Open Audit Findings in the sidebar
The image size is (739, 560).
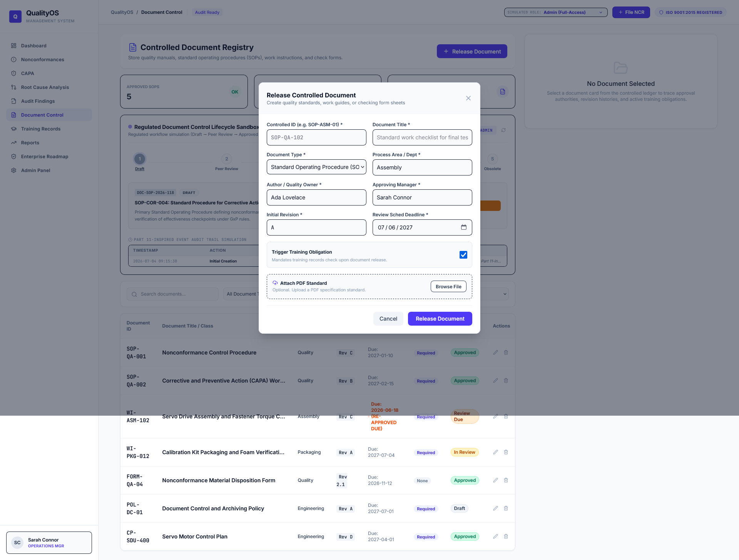pyautogui.click(x=49, y=101)
